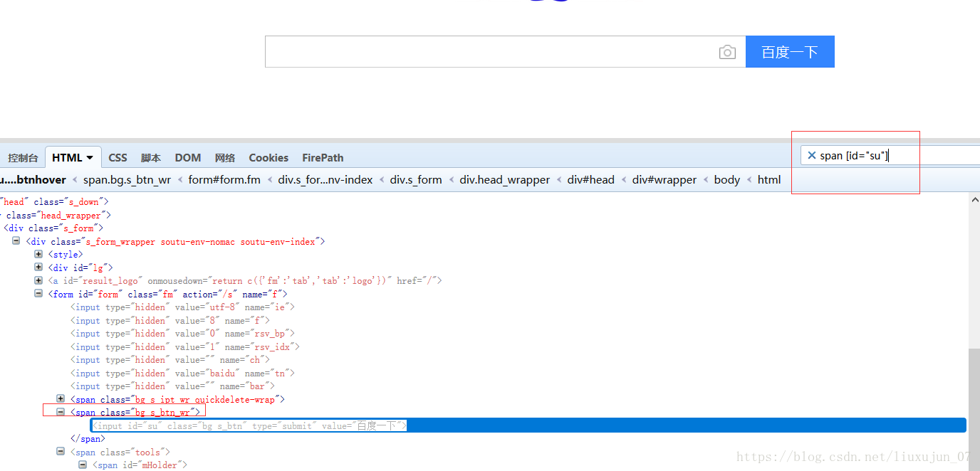
Task: Collapse the div s_form_wrapper node
Action: [16, 240]
